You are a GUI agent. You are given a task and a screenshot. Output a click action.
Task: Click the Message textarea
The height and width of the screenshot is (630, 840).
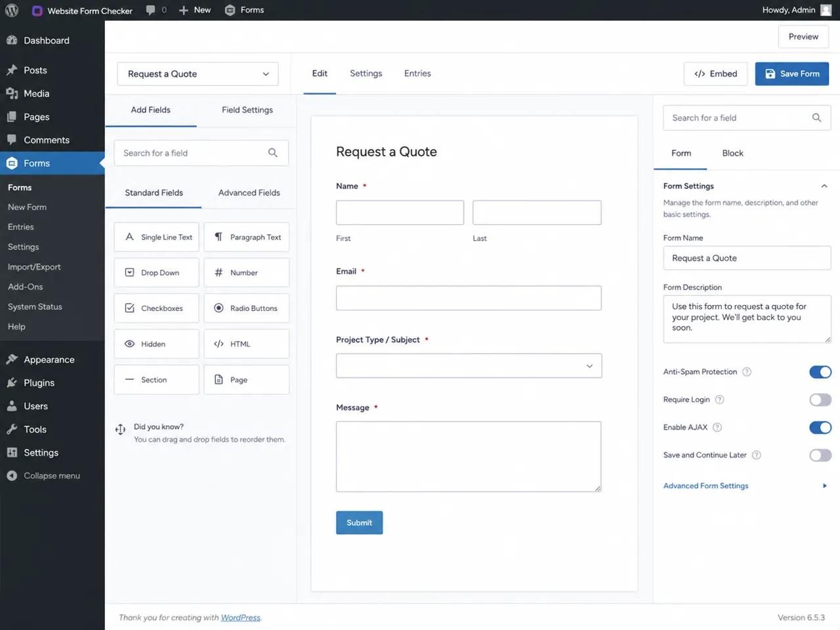tap(469, 457)
